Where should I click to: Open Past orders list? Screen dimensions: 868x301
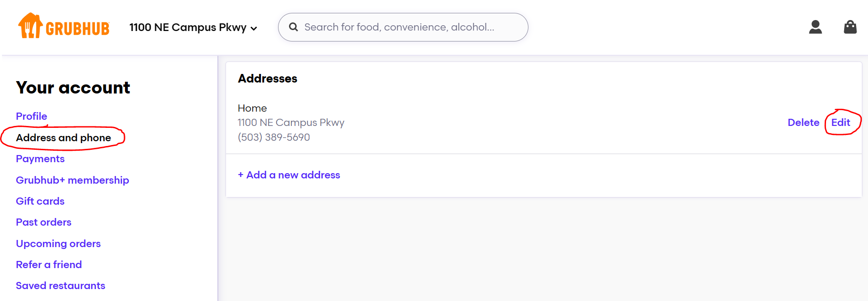click(x=43, y=222)
